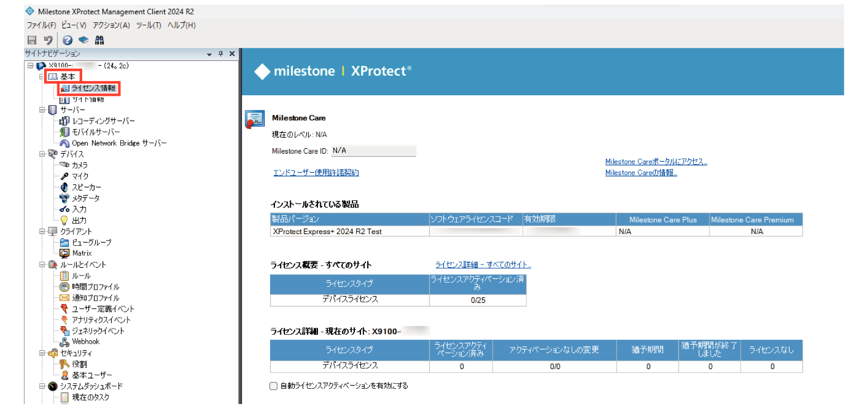This screenshot has width=868, height=410.
Task: Click the Undo toolbar icon
Action: tap(48, 40)
